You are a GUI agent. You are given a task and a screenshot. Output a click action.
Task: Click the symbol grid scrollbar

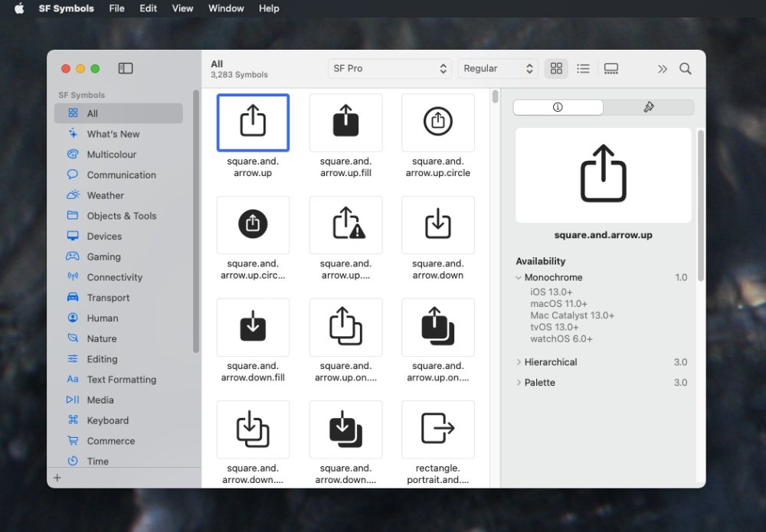point(496,96)
